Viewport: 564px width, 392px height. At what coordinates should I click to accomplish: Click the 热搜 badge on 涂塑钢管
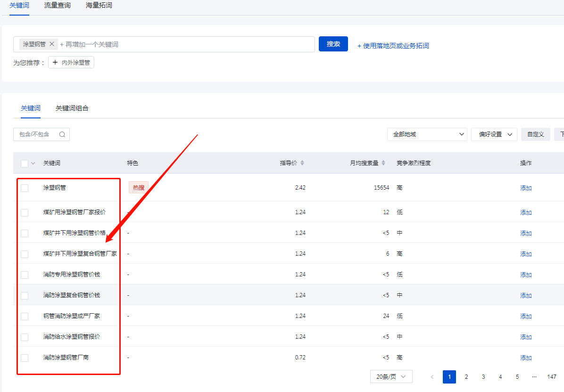(x=139, y=188)
